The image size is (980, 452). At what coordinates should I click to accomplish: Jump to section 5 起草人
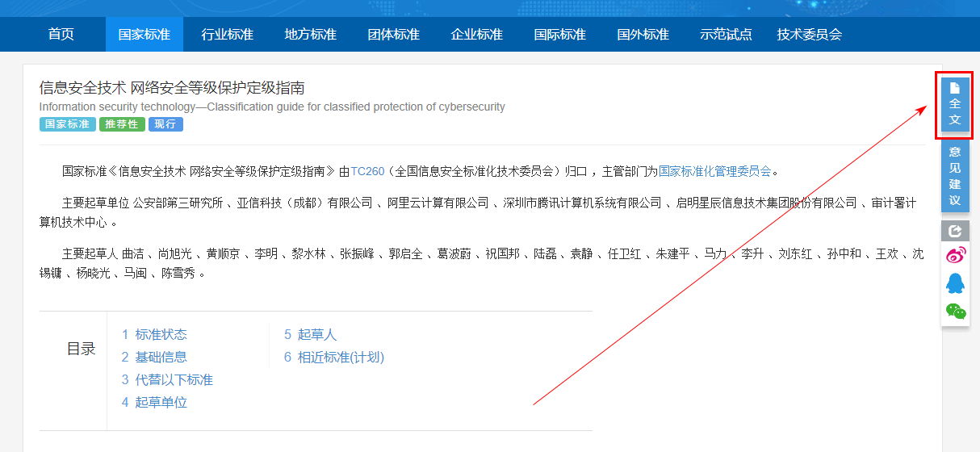pyautogui.click(x=310, y=334)
